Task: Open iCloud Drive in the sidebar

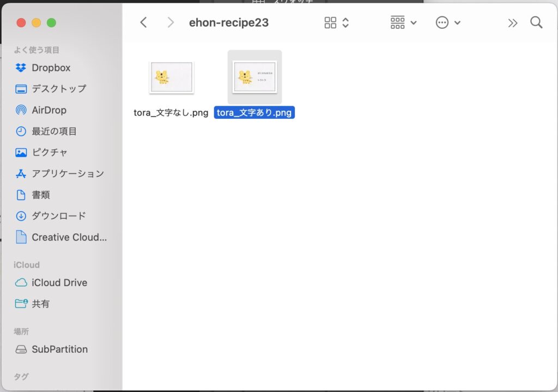Action: coord(59,282)
